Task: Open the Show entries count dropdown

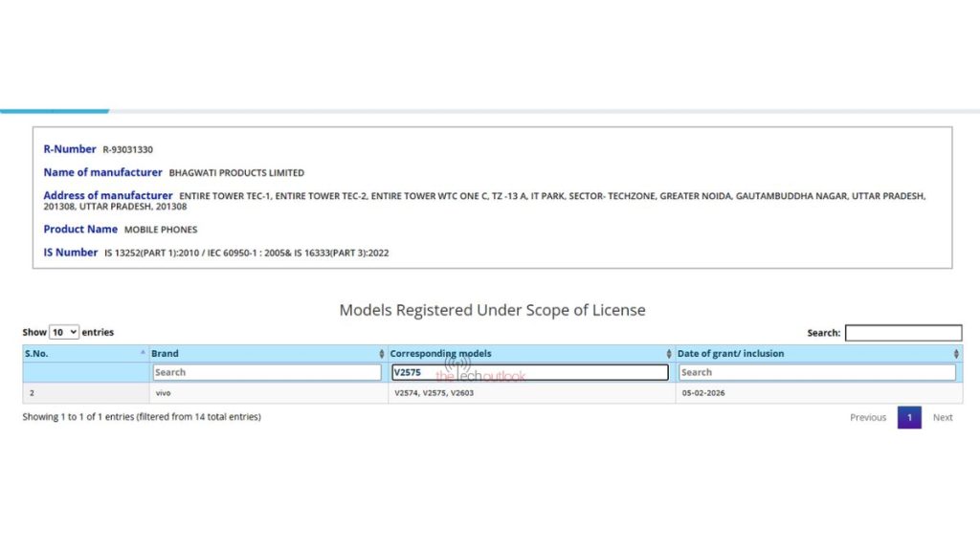Action: [x=64, y=332]
